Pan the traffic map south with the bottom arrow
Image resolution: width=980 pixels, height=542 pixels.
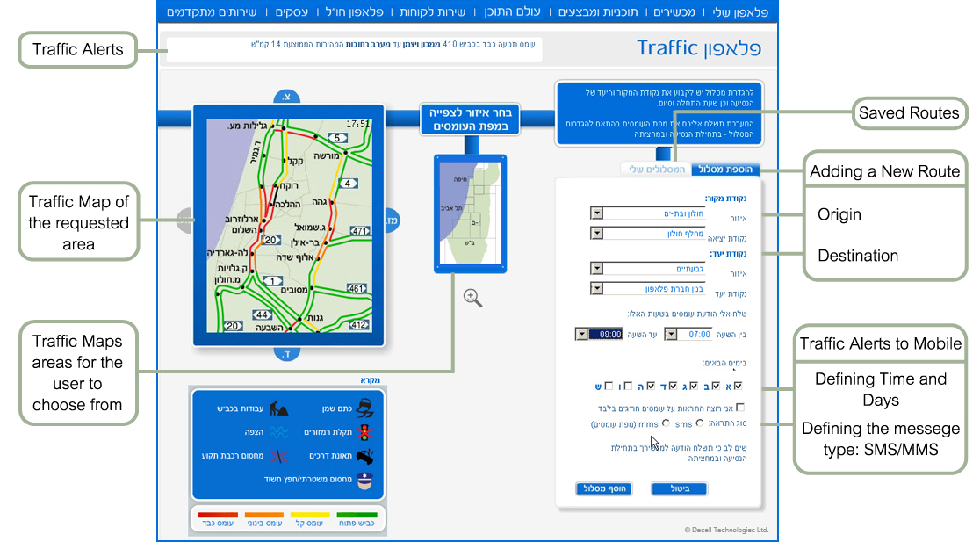click(287, 353)
